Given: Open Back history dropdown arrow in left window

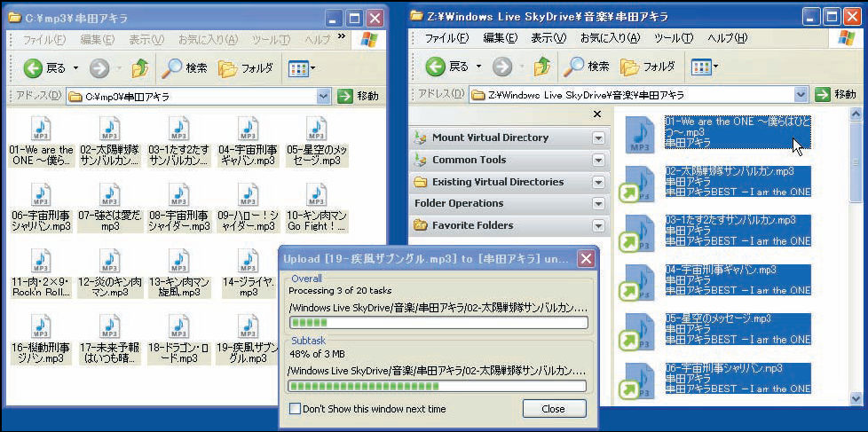Looking at the screenshot, I should [75, 68].
